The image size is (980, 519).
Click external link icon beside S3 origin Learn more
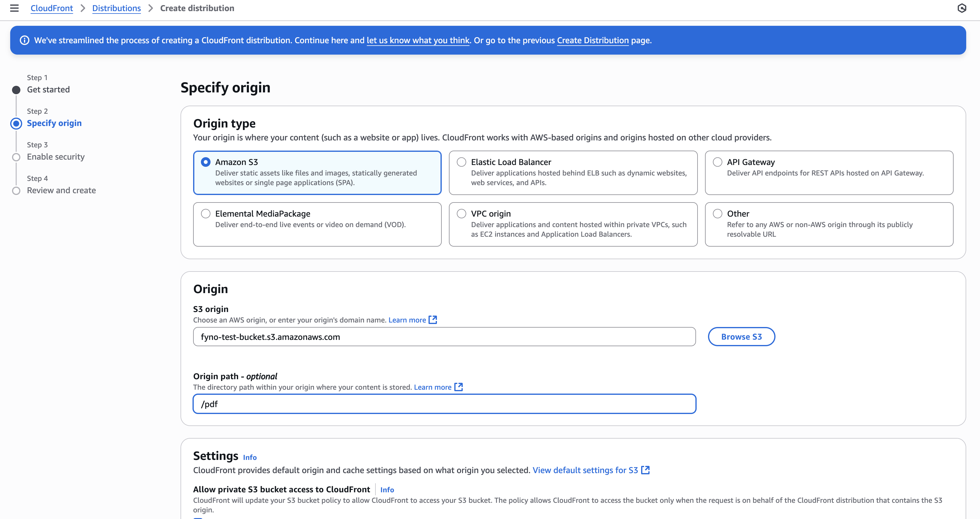coord(432,320)
